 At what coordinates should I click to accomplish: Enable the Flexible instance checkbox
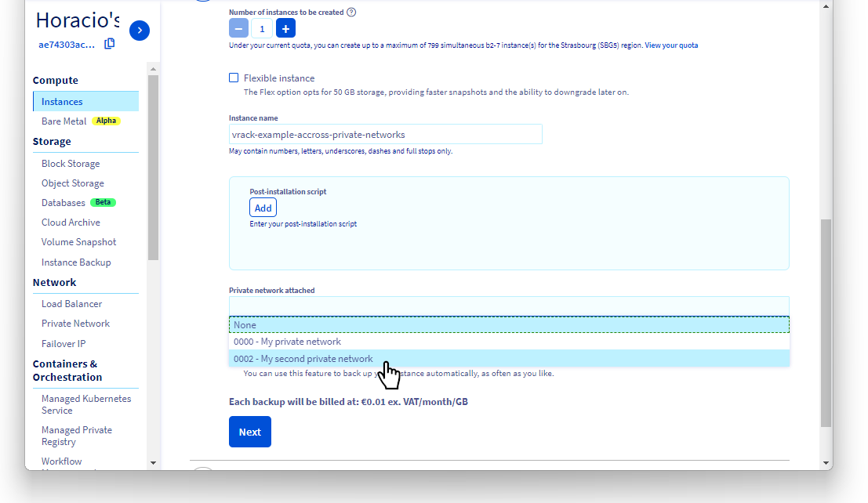234,78
